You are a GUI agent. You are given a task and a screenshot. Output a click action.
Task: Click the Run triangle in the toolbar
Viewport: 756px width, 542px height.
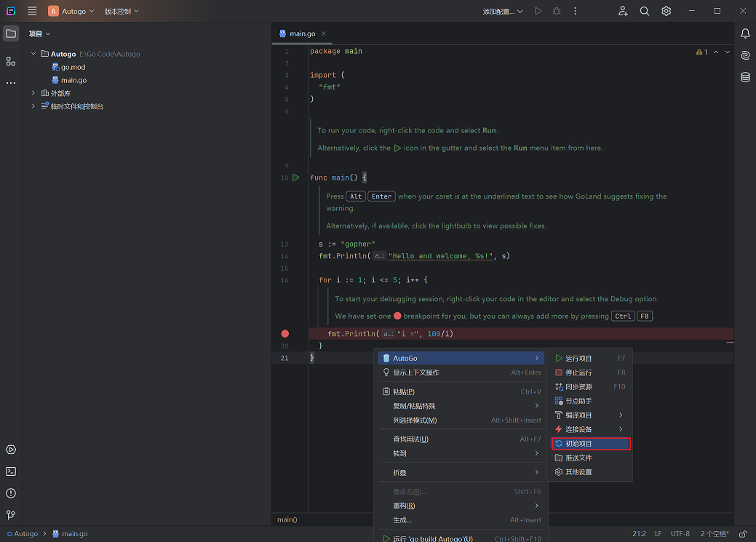tap(538, 11)
